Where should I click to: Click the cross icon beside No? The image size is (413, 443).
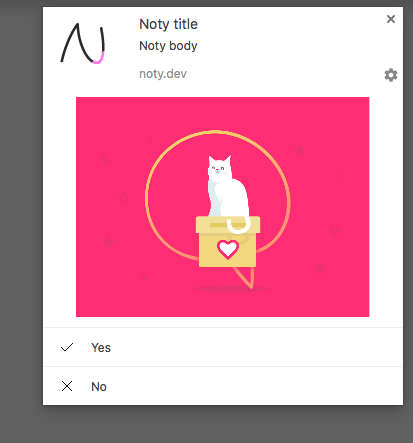pyautogui.click(x=67, y=386)
